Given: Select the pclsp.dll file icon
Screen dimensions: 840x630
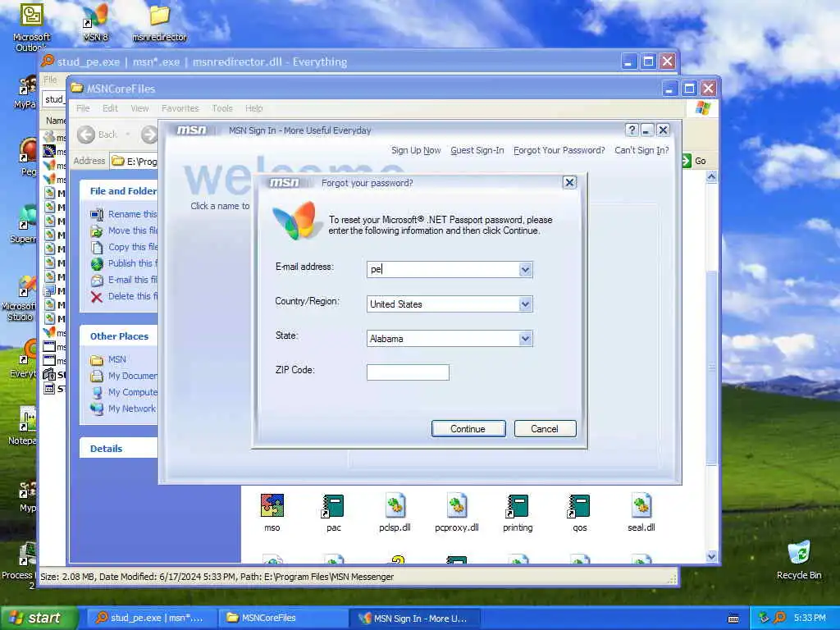Looking at the screenshot, I should pos(395,513).
